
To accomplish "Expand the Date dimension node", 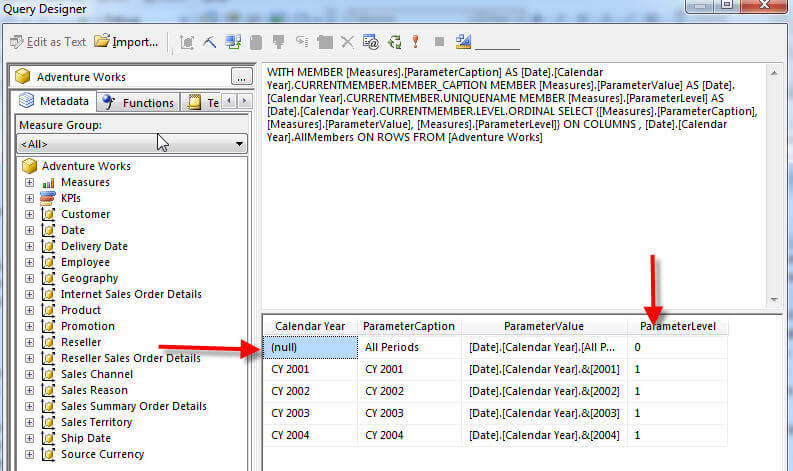I will click(x=29, y=230).
